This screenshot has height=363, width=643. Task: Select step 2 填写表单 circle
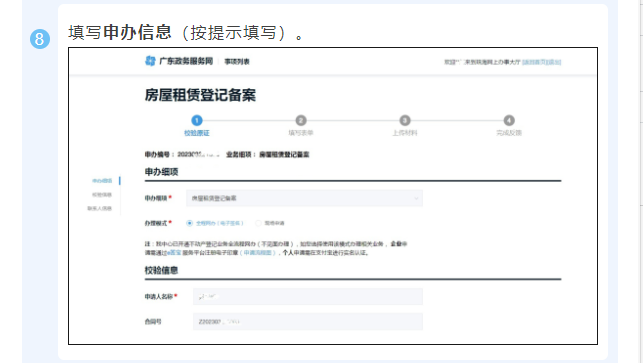[x=301, y=120]
